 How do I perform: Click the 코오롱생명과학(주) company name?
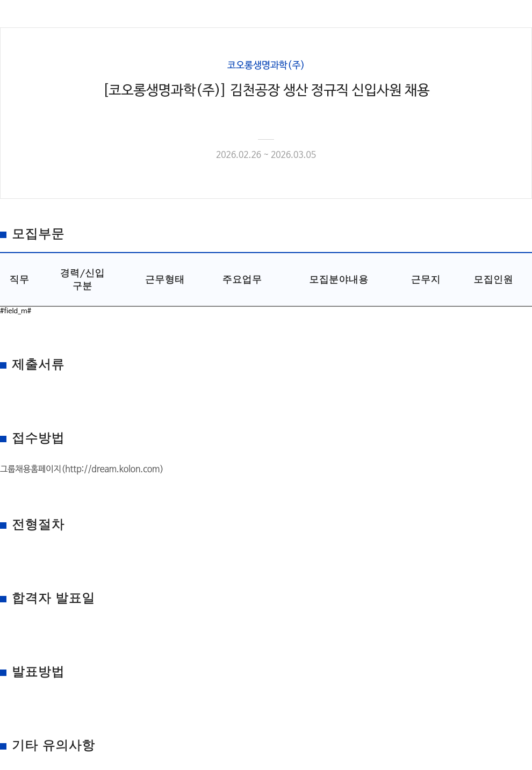click(265, 65)
